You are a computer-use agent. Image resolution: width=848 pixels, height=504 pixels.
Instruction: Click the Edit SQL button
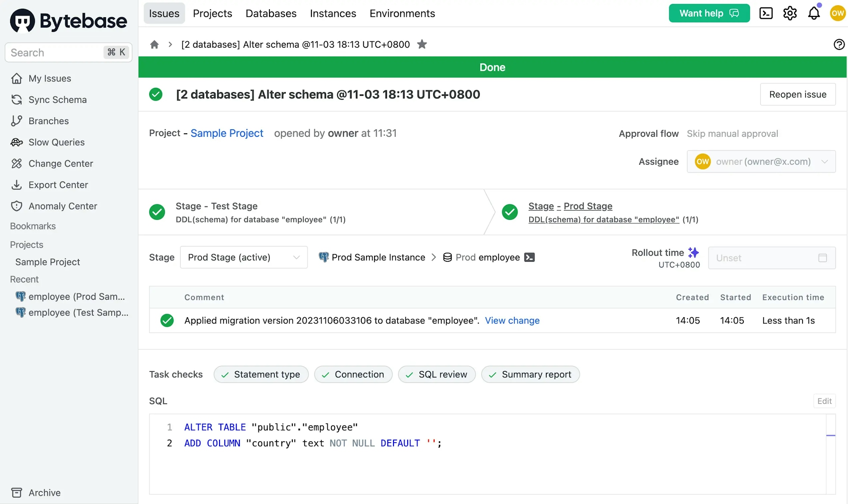825,400
